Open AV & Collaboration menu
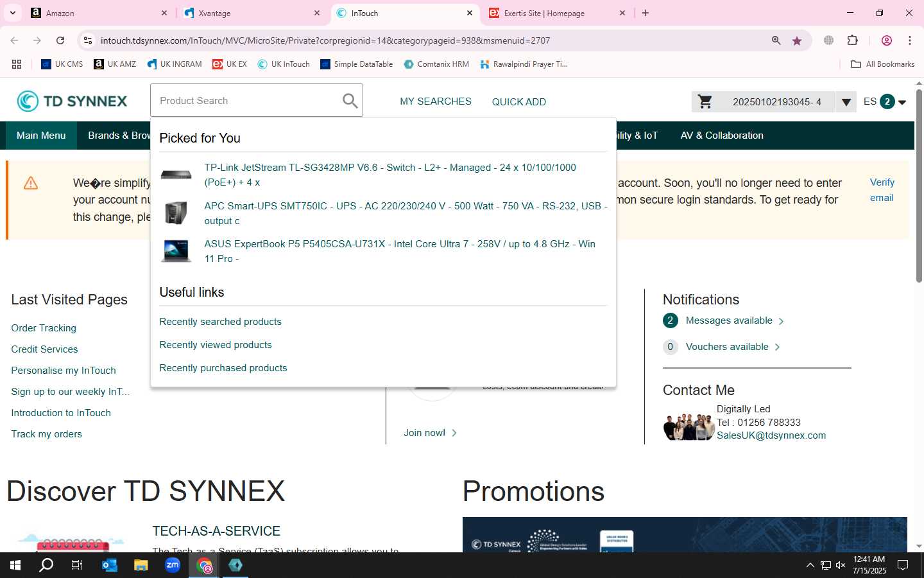This screenshot has height=578, width=924. [x=722, y=136]
